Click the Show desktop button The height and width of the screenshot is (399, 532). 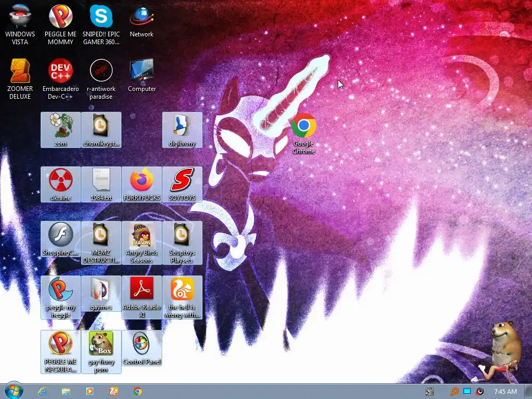pos(528,392)
